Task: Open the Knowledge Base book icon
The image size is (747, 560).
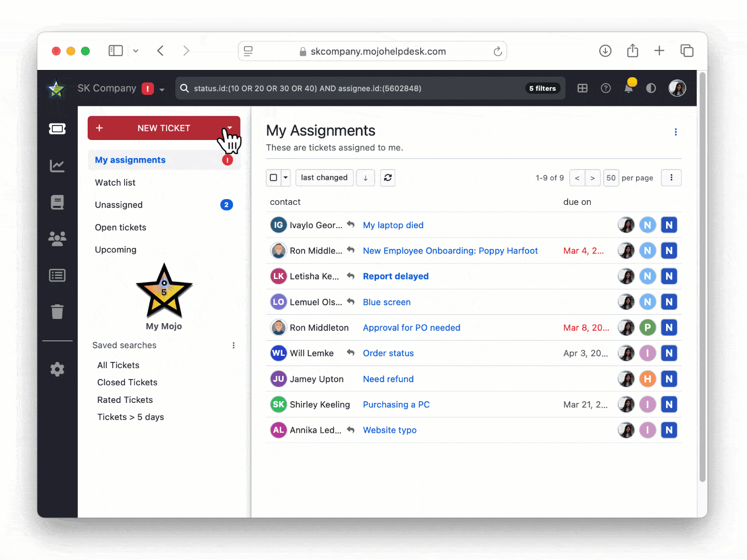Action: point(57,202)
